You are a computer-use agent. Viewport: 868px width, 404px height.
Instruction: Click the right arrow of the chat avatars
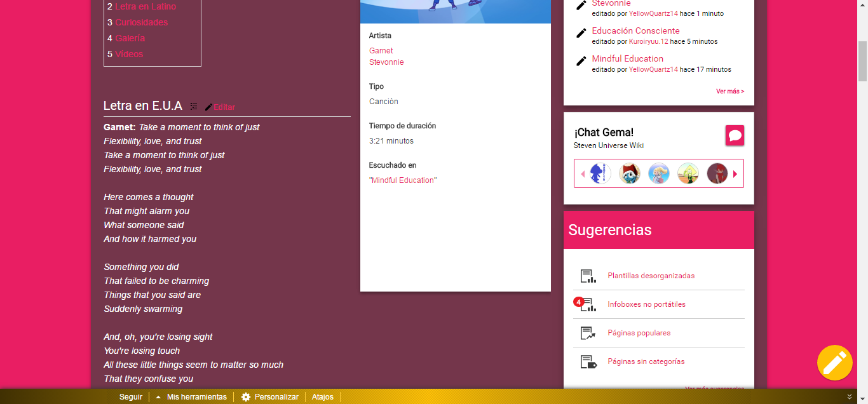(735, 174)
